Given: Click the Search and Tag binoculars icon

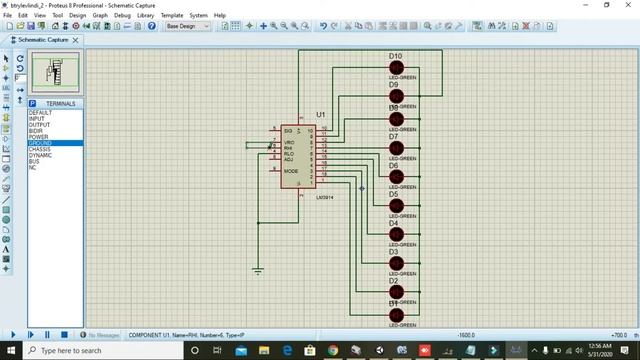Looking at the screenshot, I should pos(491,26).
